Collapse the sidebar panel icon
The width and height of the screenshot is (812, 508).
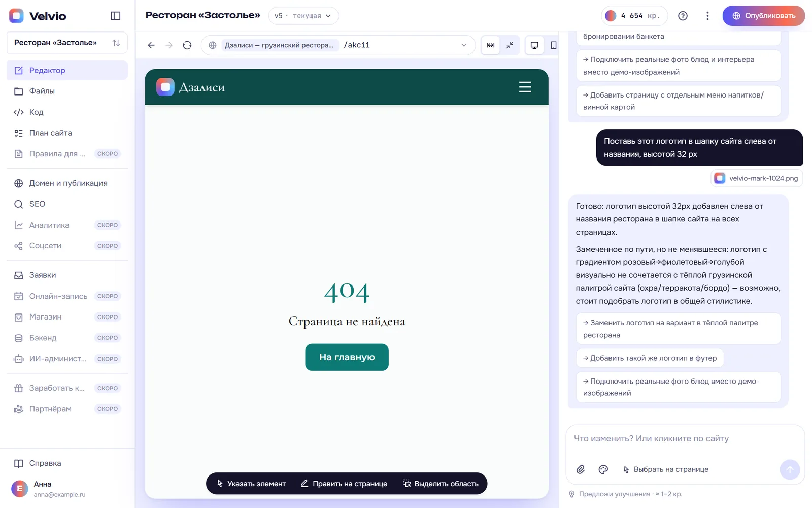pos(116,16)
